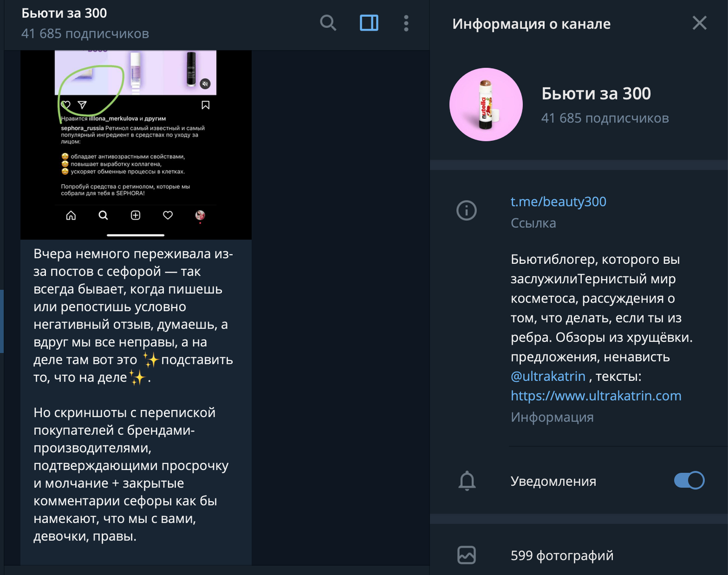Viewport: 728px width, 575px height.
Task: Disable the Уведомления toggle switch
Action: [689, 480]
